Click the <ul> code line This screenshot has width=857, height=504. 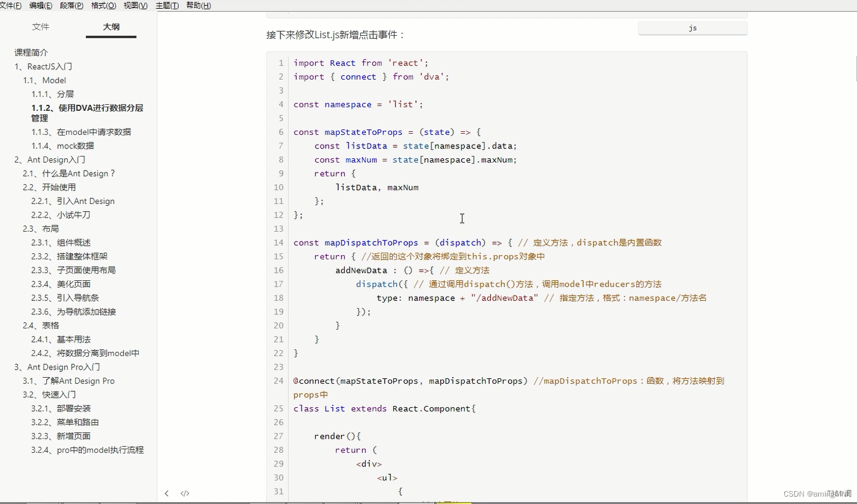tap(387, 478)
